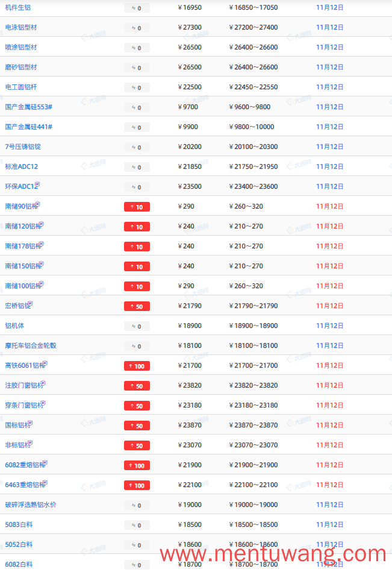Click the grey 0 change badge for 铝机体
This screenshot has height=572, width=392.
137,326
